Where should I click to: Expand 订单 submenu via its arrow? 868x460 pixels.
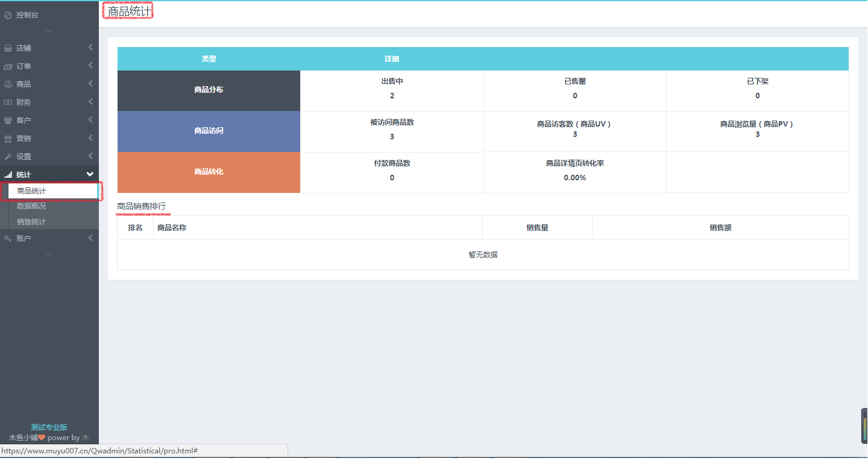90,66
